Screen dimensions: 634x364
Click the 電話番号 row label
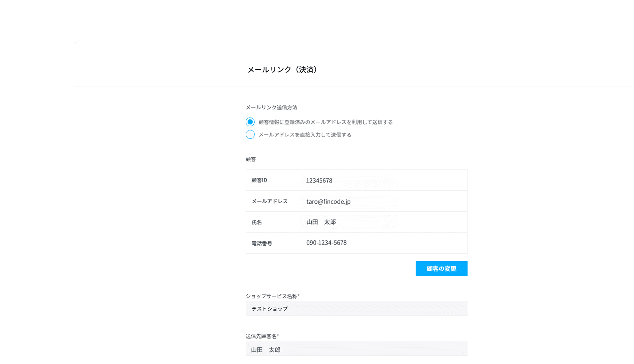point(262,243)
